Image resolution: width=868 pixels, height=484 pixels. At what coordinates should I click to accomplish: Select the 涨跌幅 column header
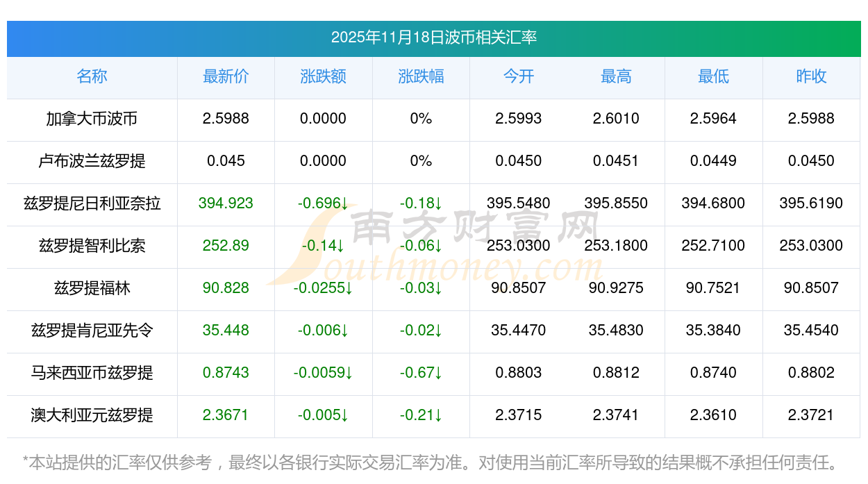coord(421,76)
